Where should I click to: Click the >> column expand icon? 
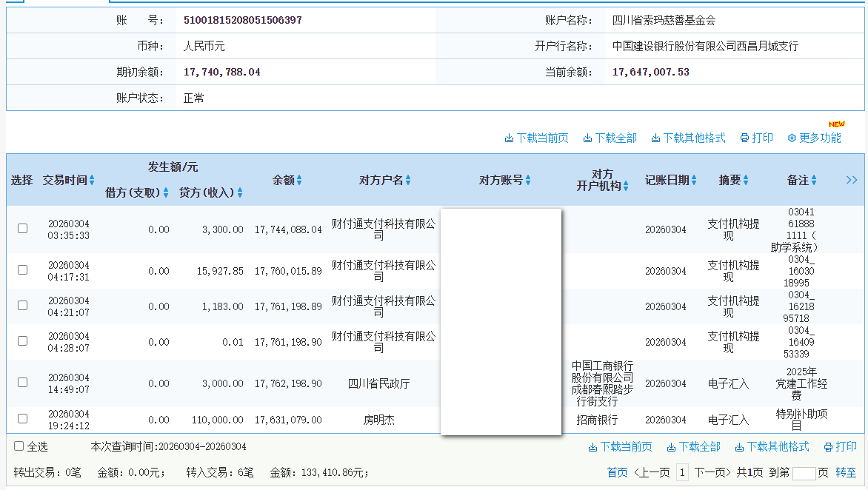pos(852,180)
